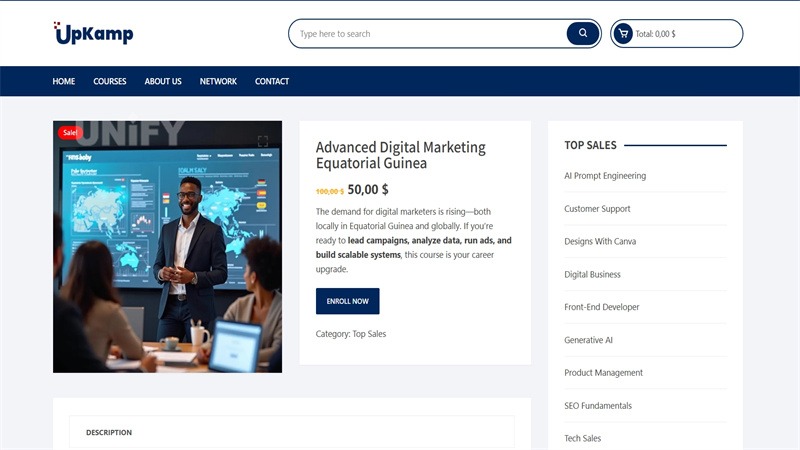
Task: Open Generative AI course link
Action: coord(588,340)
